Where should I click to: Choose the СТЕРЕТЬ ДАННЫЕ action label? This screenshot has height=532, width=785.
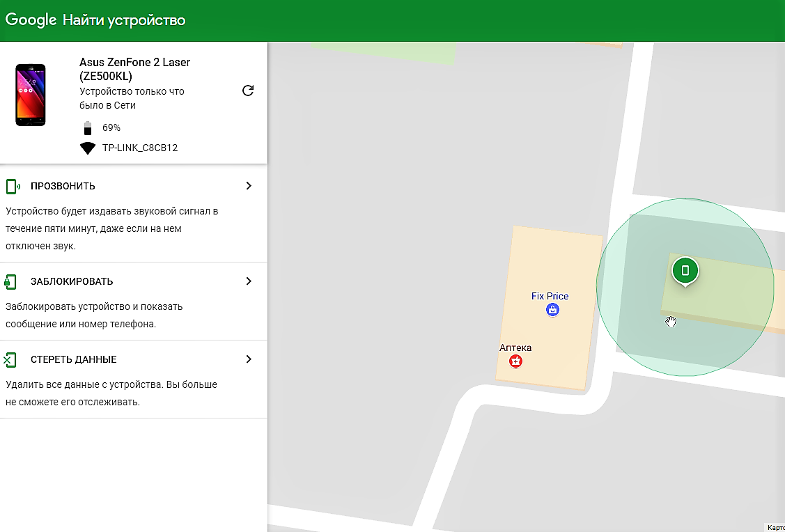[74, 360]
